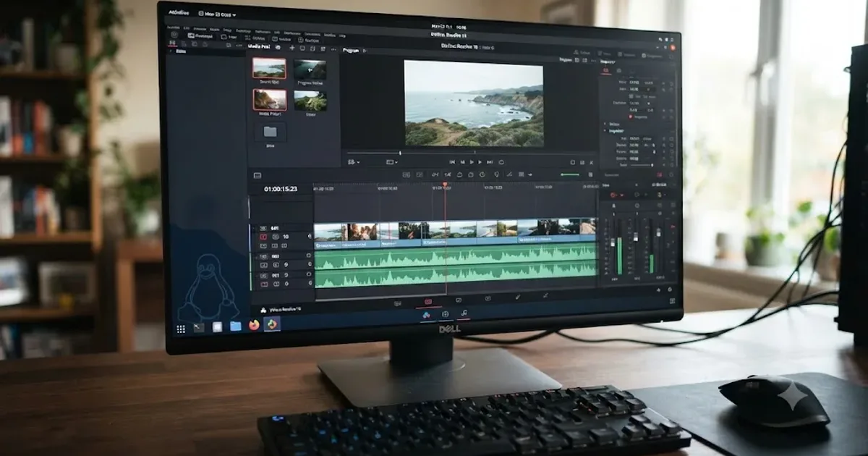Screen dimensions: 868x456
Task: Select the upper green audio waveform clip
Action: click(x=456, y=258)
